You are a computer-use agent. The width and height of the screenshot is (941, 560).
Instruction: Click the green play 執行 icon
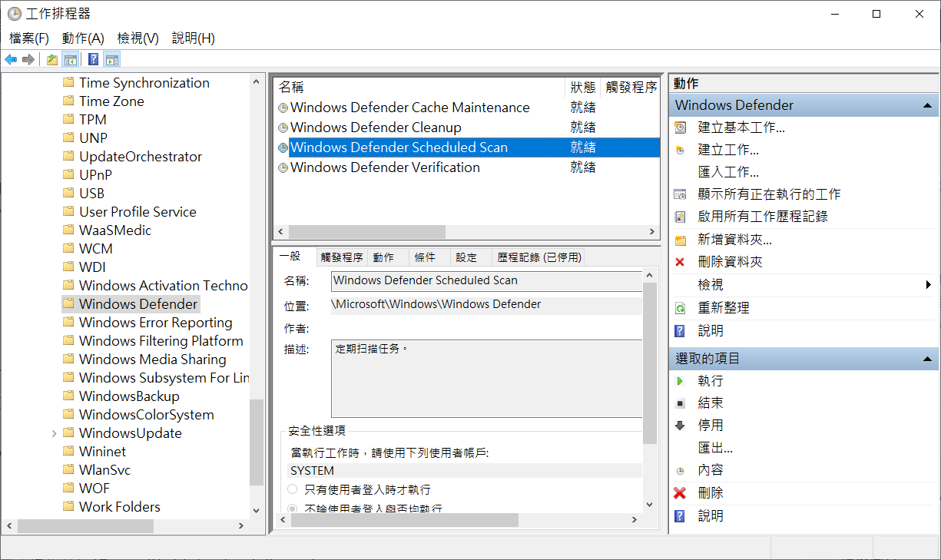pos(680,381)
